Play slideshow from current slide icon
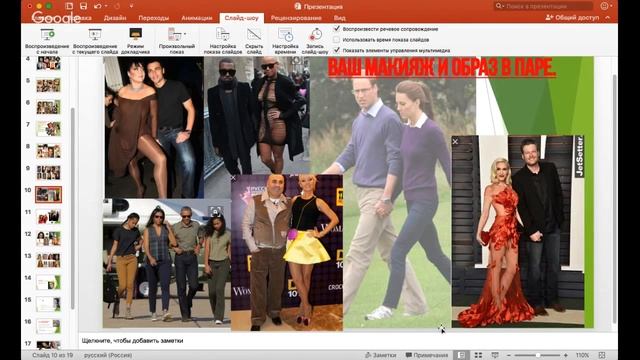 point(95,35)
